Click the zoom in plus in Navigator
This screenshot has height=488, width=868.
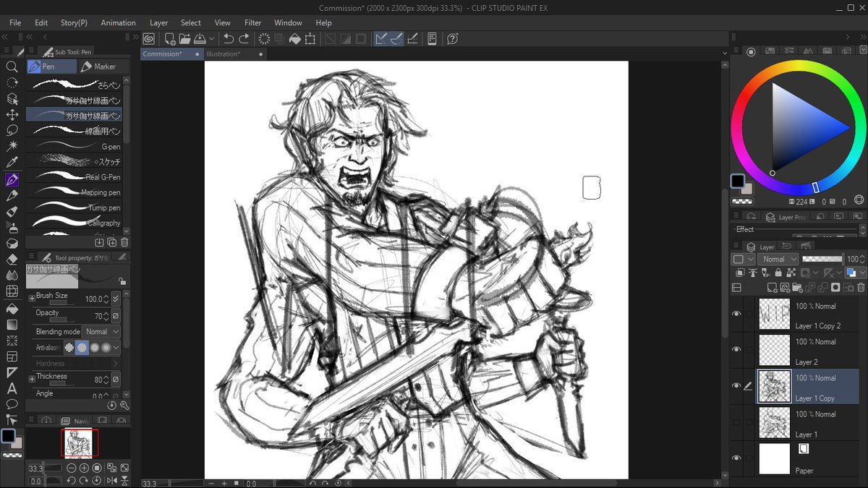pyautogui.click(x=84, y=468)
